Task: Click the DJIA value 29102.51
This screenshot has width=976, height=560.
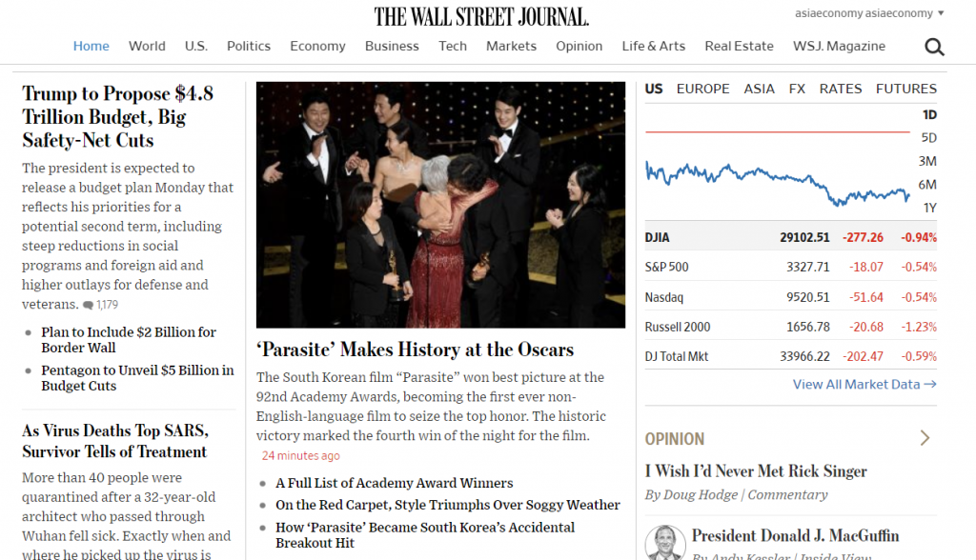Action: point(804,237)
